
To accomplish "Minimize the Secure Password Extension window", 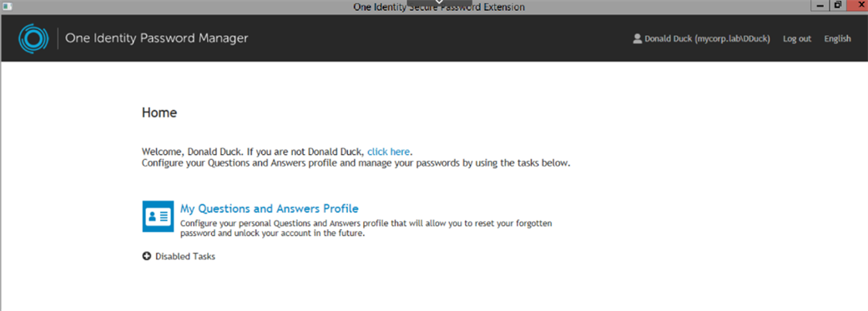I will point(820,6).
